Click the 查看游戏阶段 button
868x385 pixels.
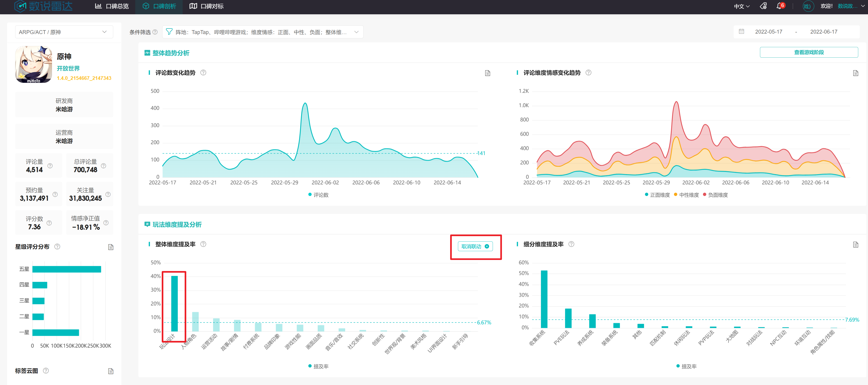coord(809,52)
